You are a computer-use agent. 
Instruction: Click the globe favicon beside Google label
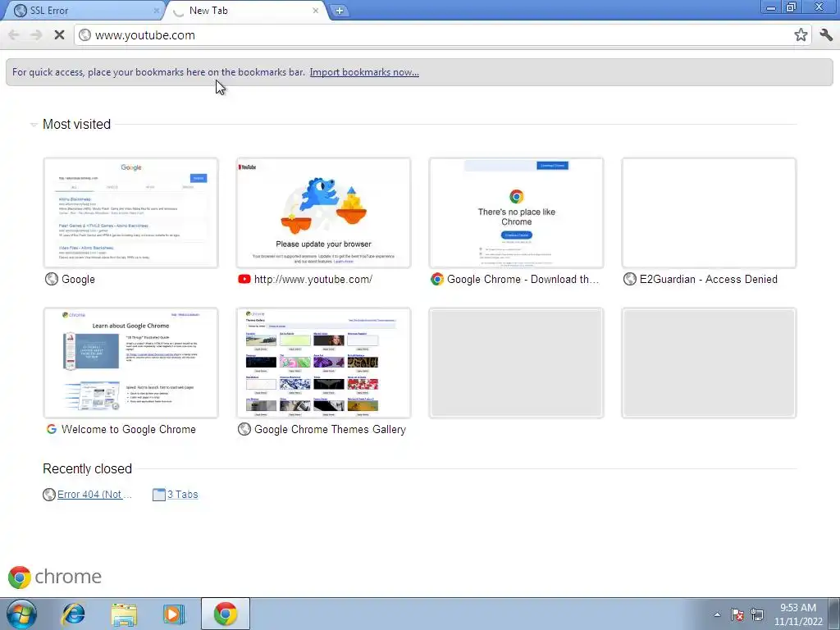[x=52, y=279]
